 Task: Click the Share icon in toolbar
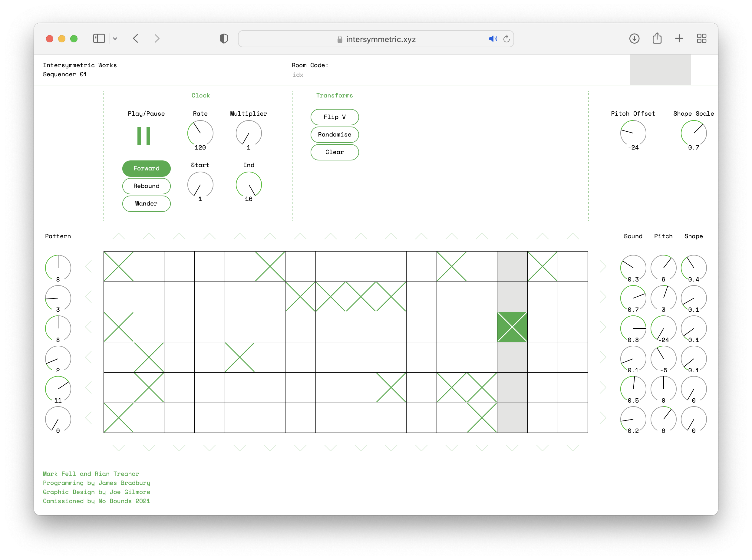pyautogui.click(x=657, y=38)
